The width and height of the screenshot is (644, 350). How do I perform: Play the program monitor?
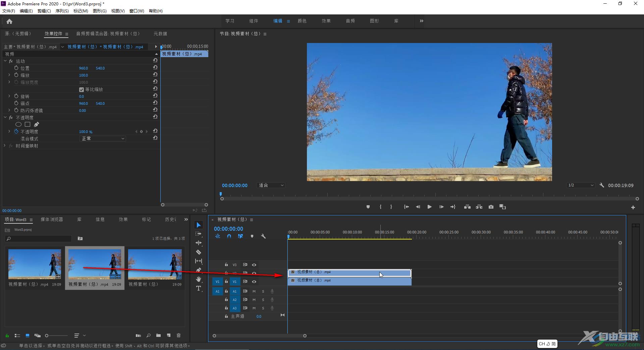429,207
